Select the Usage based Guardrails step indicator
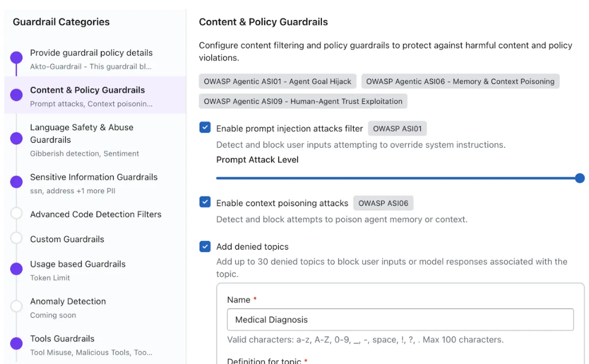Image resolution: width=589 pixels, height=364 pixels. point(16,269)
